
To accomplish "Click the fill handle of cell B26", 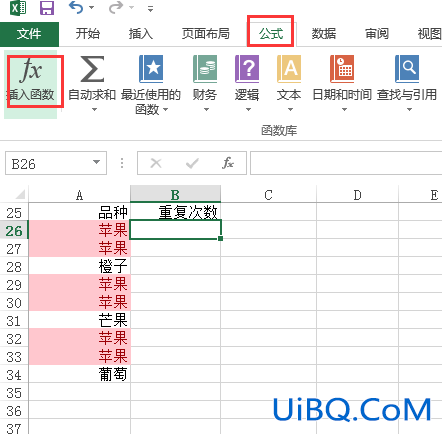I will click(221, 238).
